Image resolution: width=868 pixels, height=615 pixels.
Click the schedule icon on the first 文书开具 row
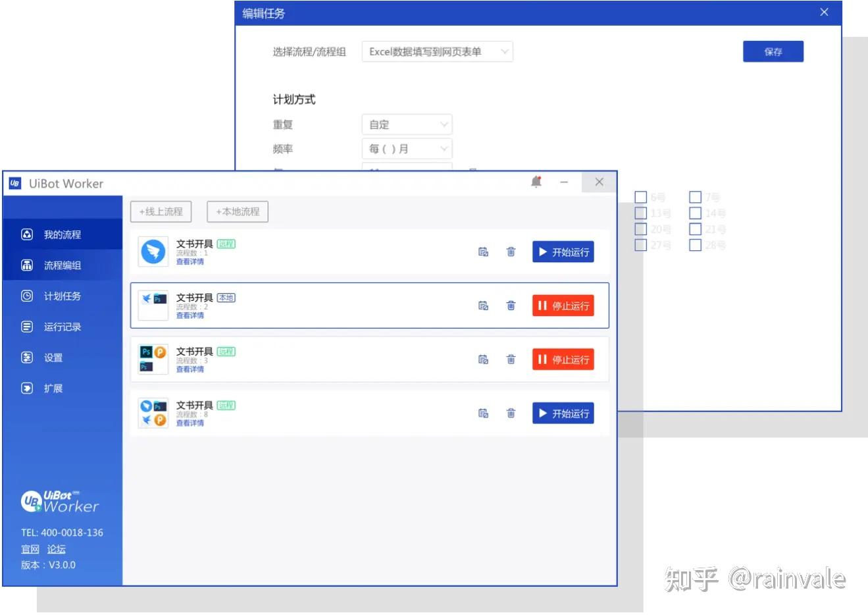484,251
